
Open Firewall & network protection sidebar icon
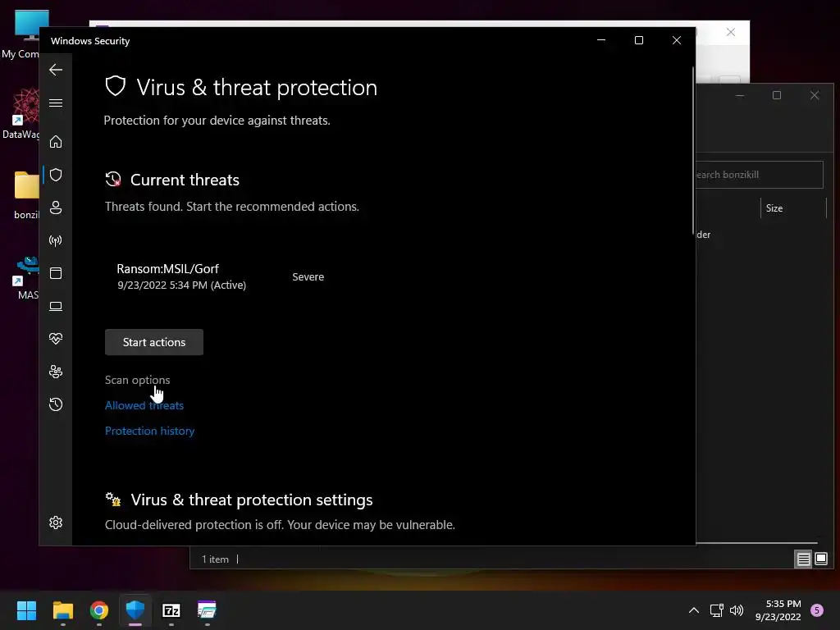click(56, 240)
